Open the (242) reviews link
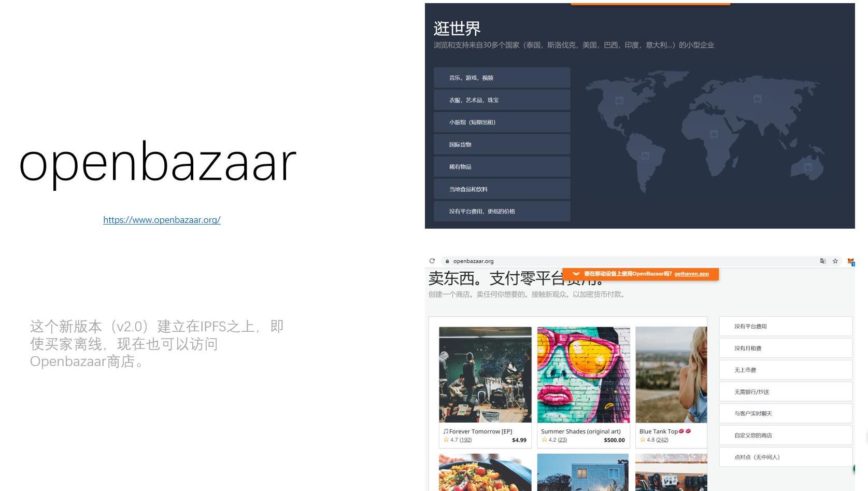This screenshot has width=868, height=491. [662, 440]
